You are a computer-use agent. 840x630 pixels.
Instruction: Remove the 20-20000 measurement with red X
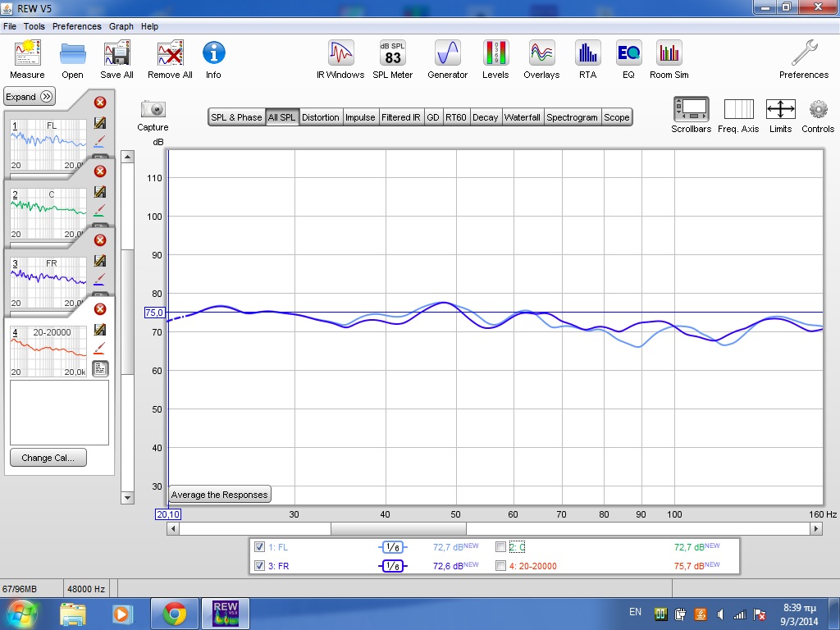point(100,309)
